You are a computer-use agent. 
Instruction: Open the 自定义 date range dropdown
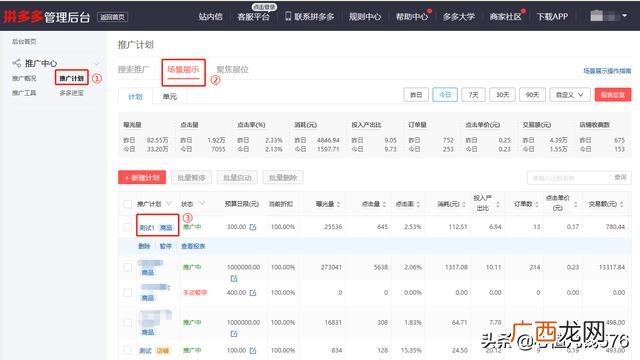click(x=570, y=95)
